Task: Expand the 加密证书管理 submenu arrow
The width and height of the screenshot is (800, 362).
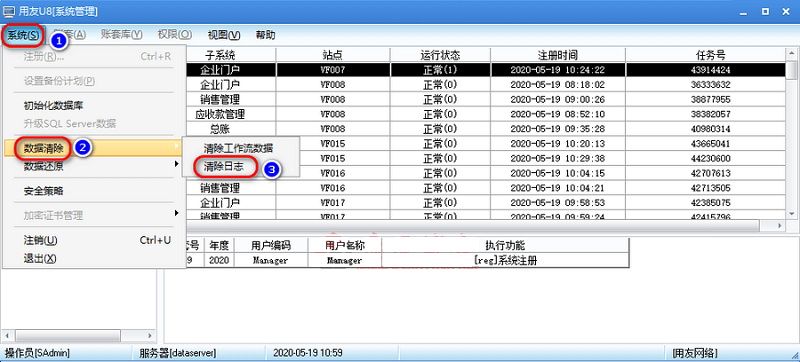Action: point(177,213)
